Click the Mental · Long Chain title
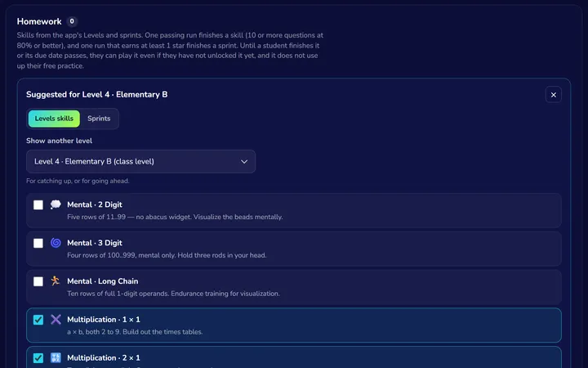This screenshot has height=368, width=588. pos(102,281)
